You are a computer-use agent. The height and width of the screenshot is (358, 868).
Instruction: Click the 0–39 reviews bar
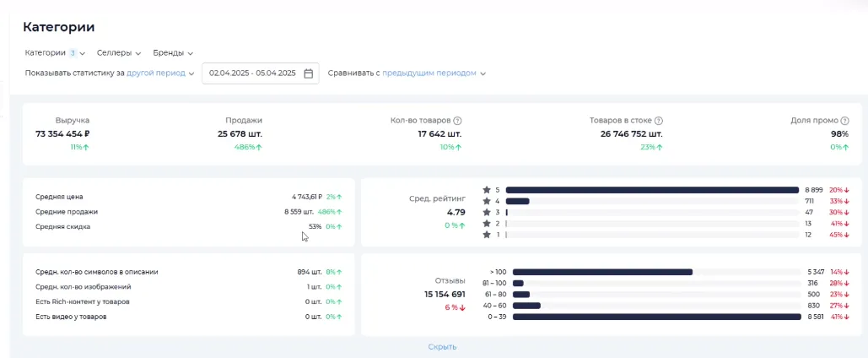656,317
